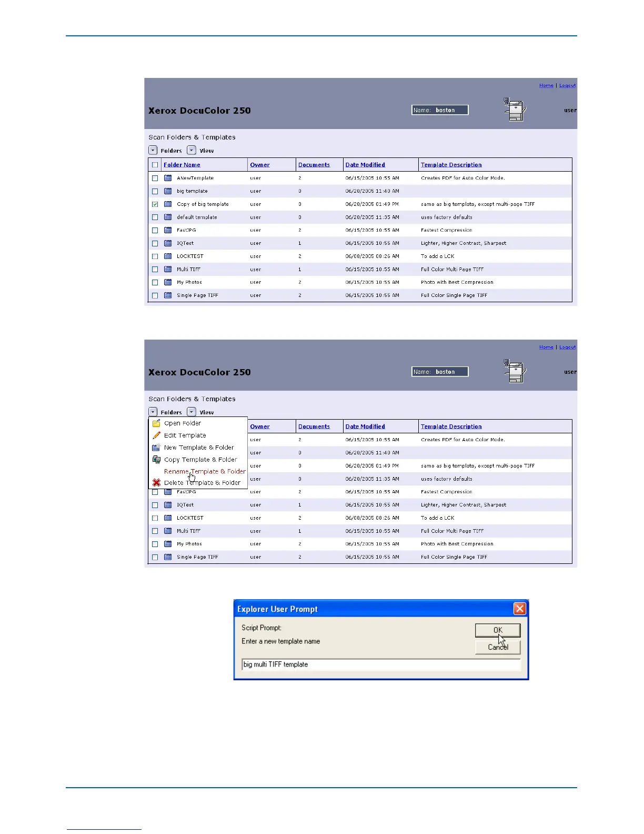Image resolution: width=644 pixels, height=834 pixels.
Task: Click the Name field showing boston above the open menu
Action: click(440, 372)
